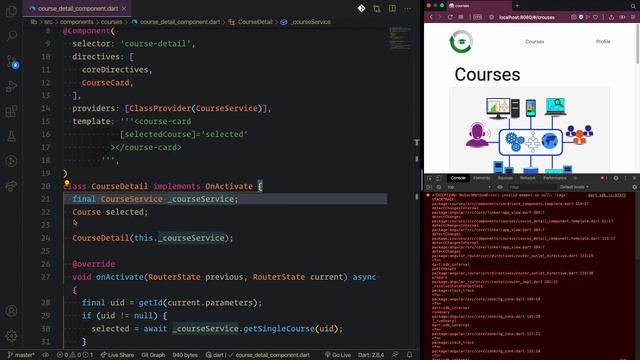Switch to the Elements tab in DevTools
The height and width of the screenshot is (360, 640).
point(481,178)
